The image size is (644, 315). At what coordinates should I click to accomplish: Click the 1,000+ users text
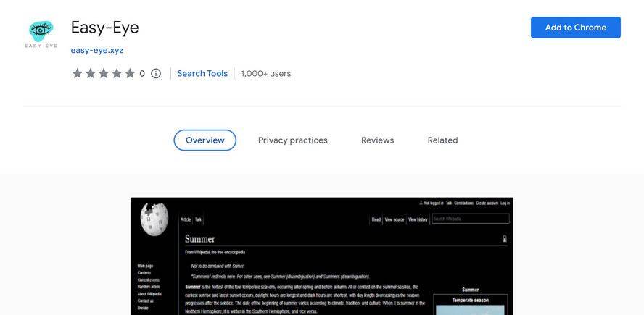click(265, 73)
